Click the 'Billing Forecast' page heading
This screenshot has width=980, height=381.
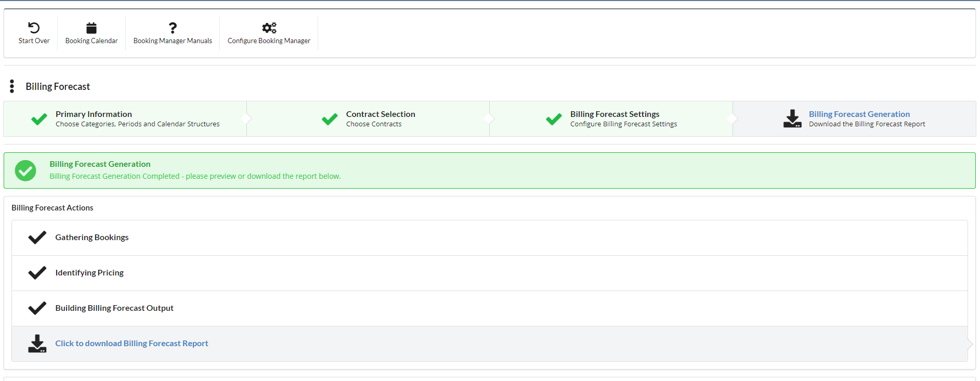(x=58, y=86)
